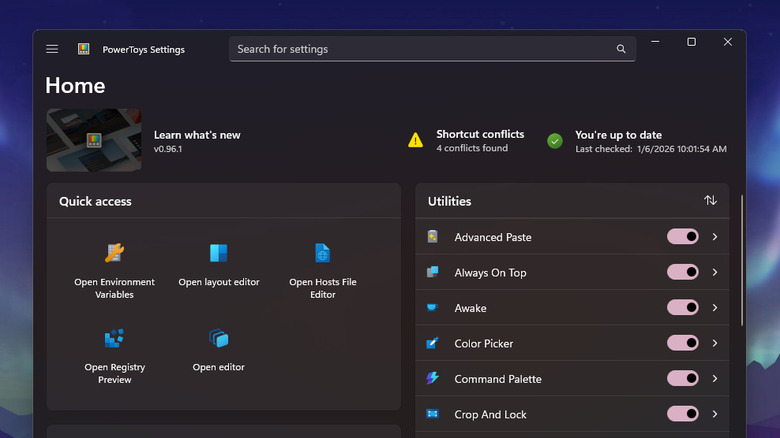Toggle Advanced Paste off

coord(682,236)
